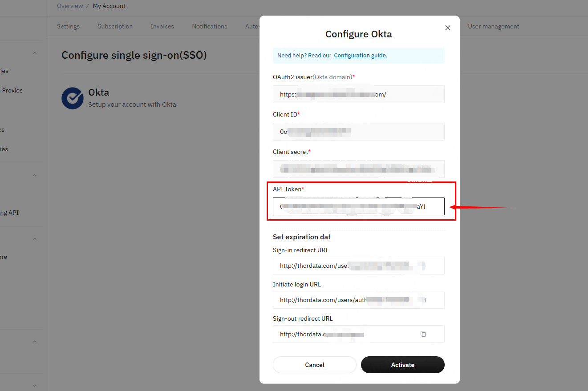The width and height of the screenshot is (588, 391).
Task: Open the User management tab
Action: point(493,26)
